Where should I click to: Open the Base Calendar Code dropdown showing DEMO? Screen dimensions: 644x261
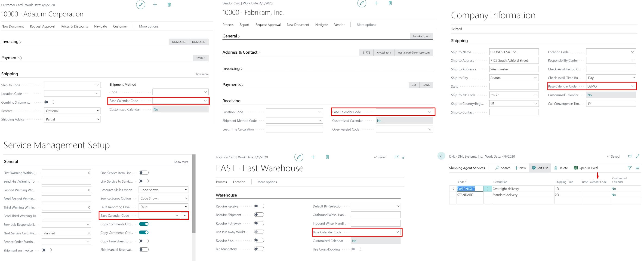pyautogui.click(x=611, y=86)
